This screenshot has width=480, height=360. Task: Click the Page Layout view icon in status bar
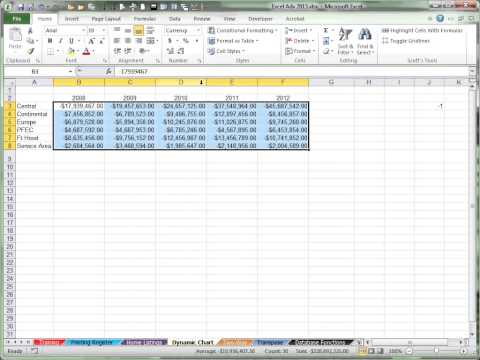coord(371,351)
